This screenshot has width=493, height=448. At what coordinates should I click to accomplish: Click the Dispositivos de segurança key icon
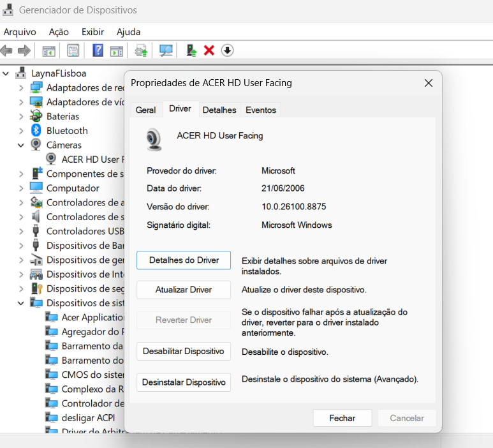pyautogui.click(x=37, y=288)
